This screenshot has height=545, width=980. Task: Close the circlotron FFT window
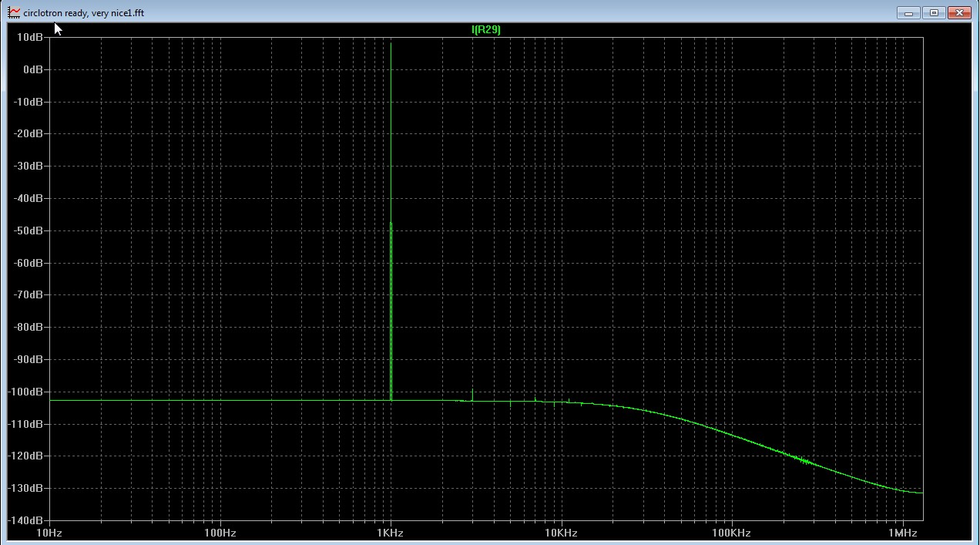click(959, 12)
